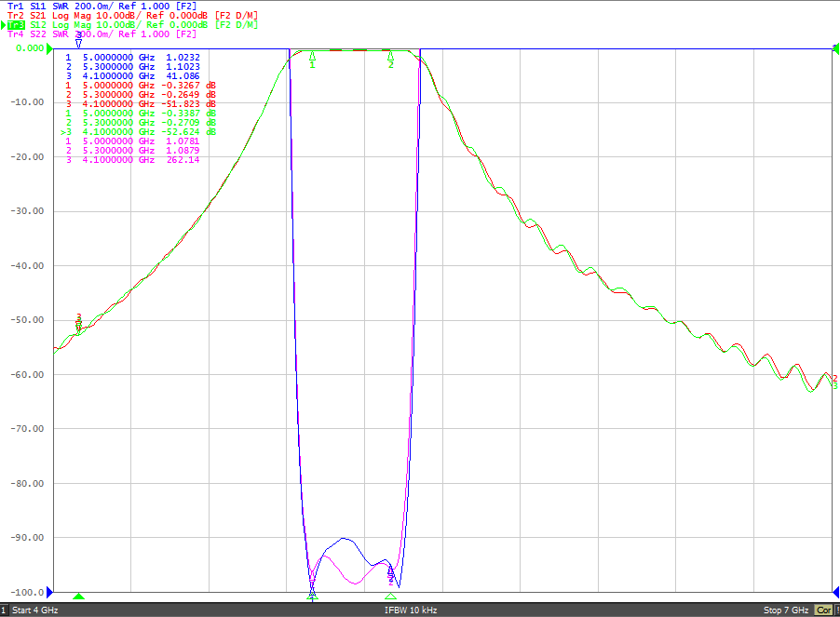Select the Tr2 S21 Log Mag trace label
Image resolution: width=840 pixels, height=617 pixels.
[132, 16]
